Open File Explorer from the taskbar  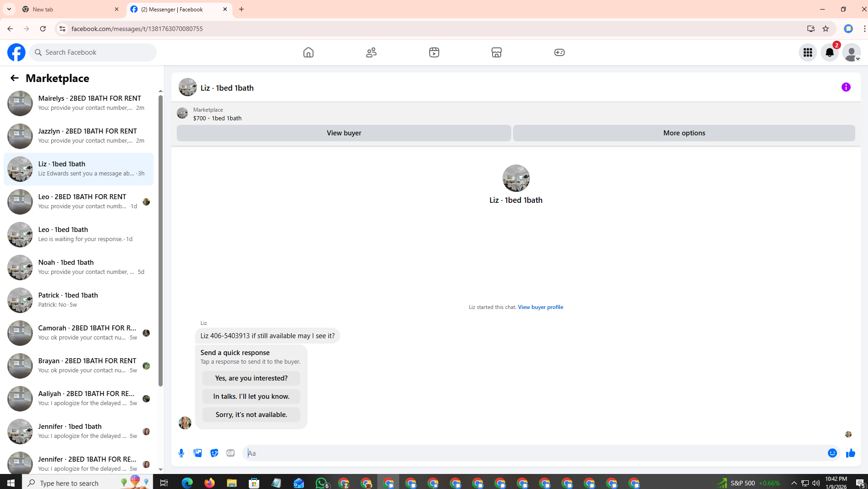click(232, 483)
